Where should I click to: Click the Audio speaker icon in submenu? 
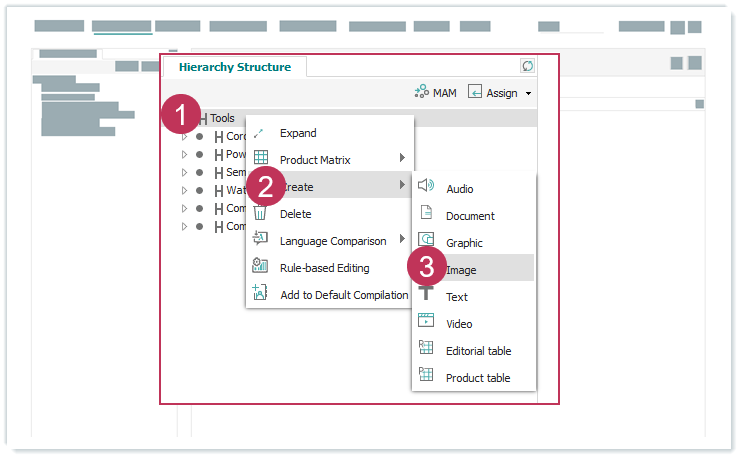pos(426,187)
